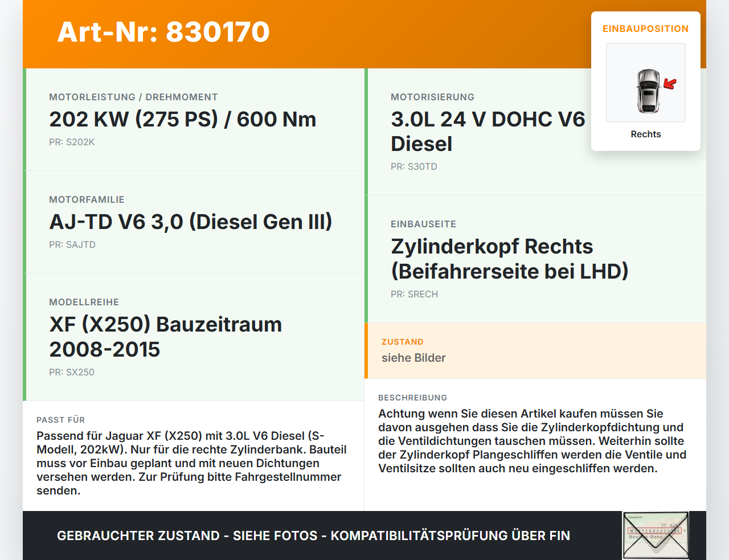Click the Rechts caption under the car image
The image size is (729, 560).
646,134
